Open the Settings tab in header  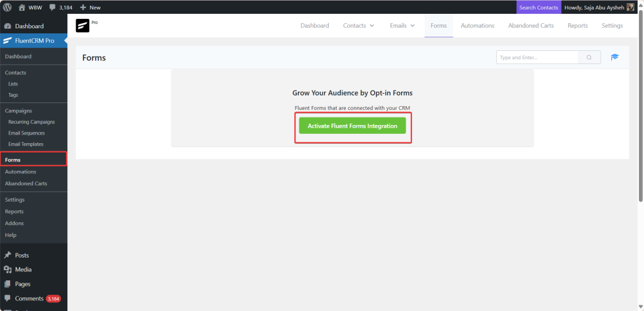(612, 25)
